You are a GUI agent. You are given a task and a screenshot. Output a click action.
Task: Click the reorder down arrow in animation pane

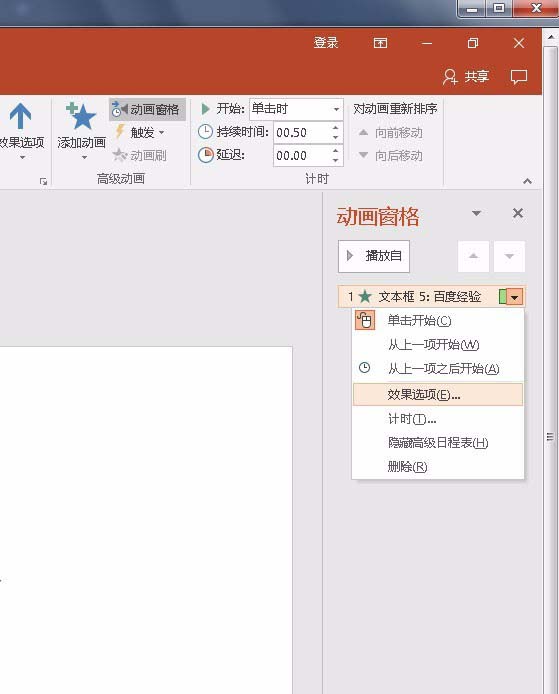tap(509, 256)
